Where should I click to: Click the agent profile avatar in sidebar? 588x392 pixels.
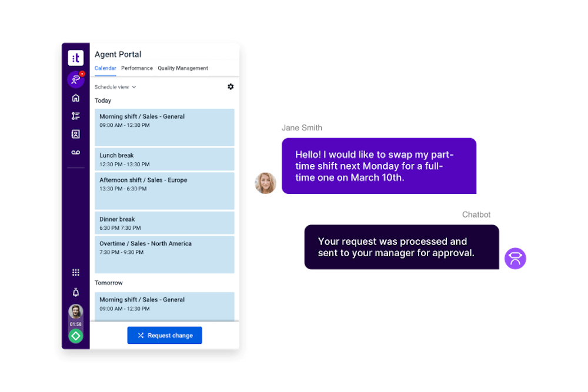tap(76, 311)
